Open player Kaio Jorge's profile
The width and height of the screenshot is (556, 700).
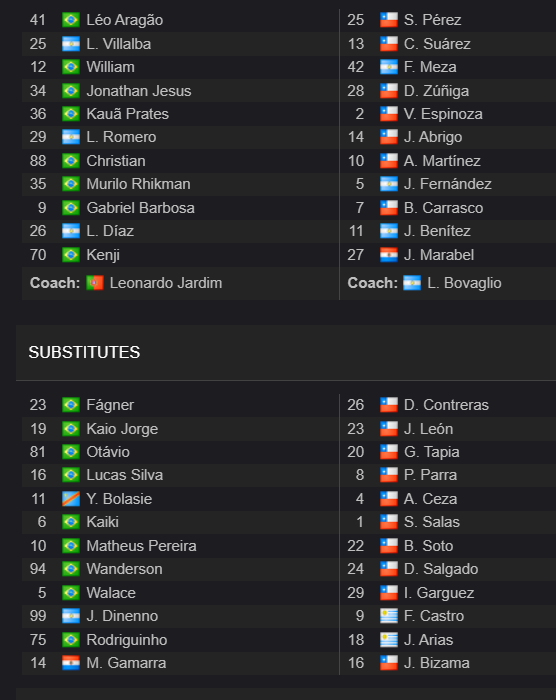(122, 429)
